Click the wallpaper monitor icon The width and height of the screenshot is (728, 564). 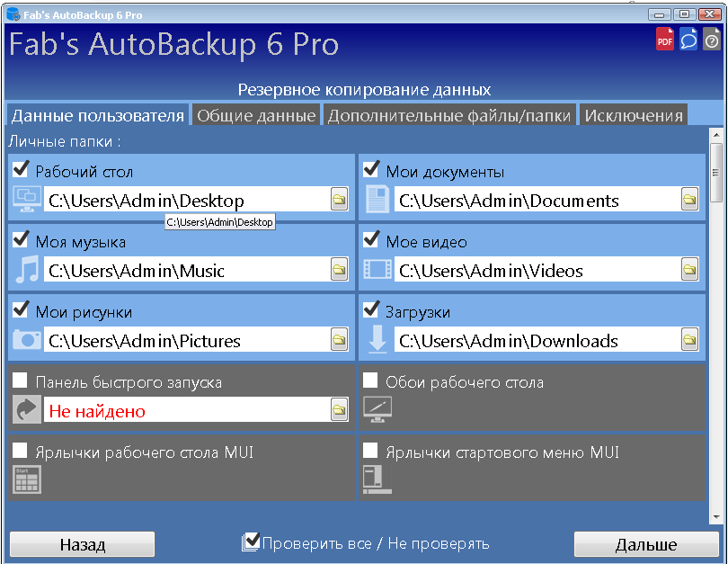pos(377,409)
